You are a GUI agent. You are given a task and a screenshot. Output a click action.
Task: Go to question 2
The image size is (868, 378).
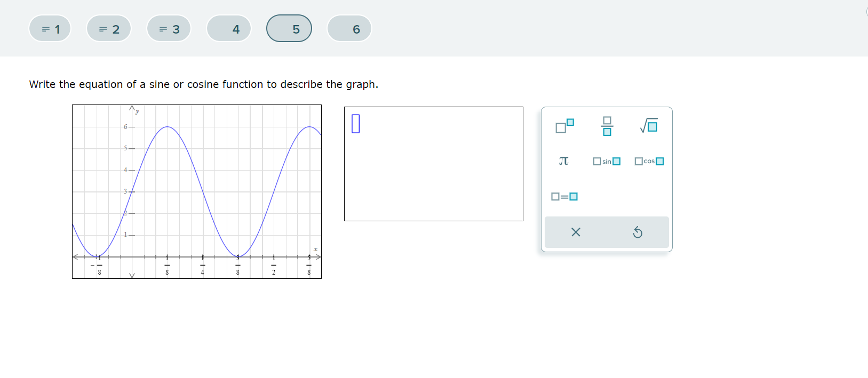[109, 29]
